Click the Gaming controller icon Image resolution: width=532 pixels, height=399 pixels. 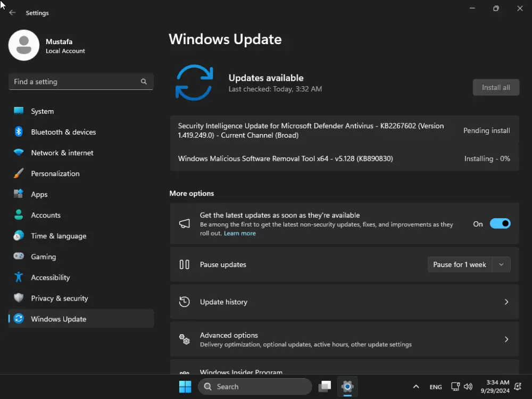click(x=19, y=256)
